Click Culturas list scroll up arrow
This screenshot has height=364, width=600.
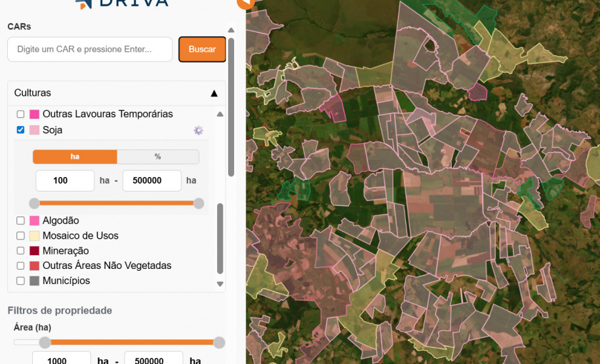coord(220,114)
